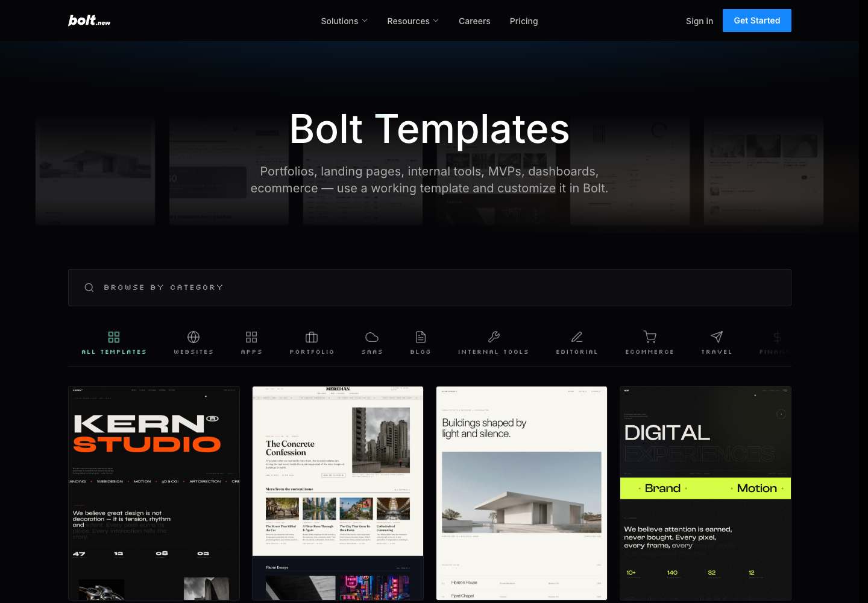
Task: Switch to the All Templates tab label
Action: pyautogui.click(x=114, y=352)
